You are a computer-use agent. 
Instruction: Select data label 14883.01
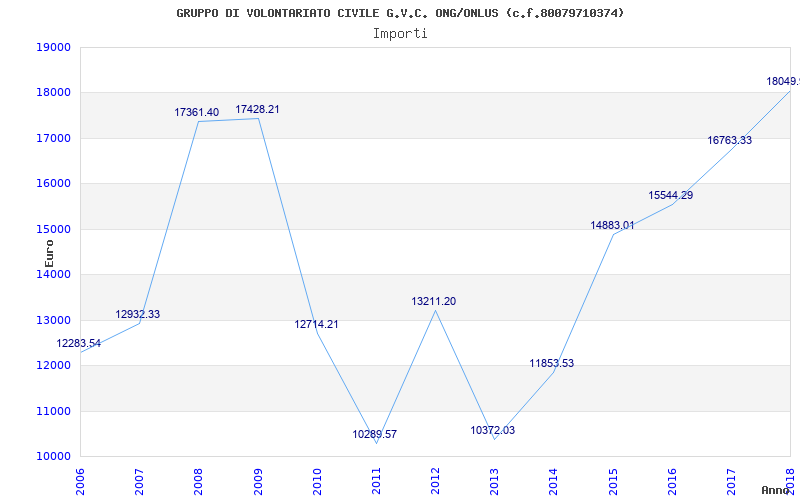click(612, 225)
